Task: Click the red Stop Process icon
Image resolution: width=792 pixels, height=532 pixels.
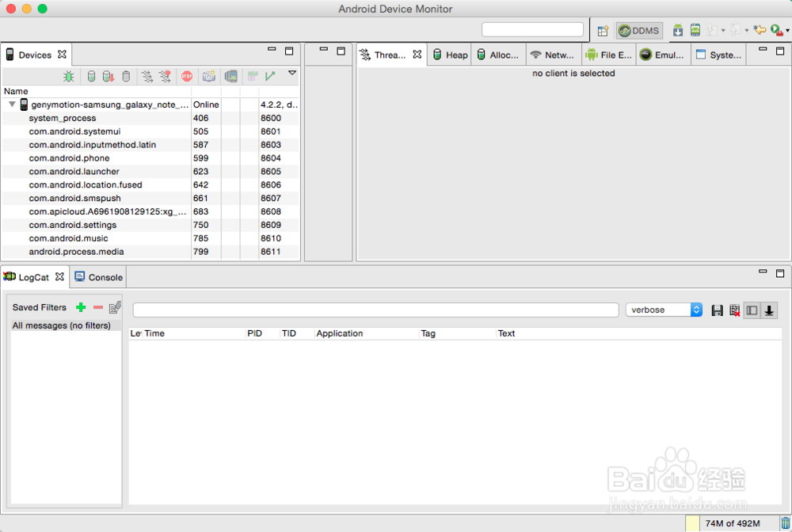Action: click(x=187, y=76)
